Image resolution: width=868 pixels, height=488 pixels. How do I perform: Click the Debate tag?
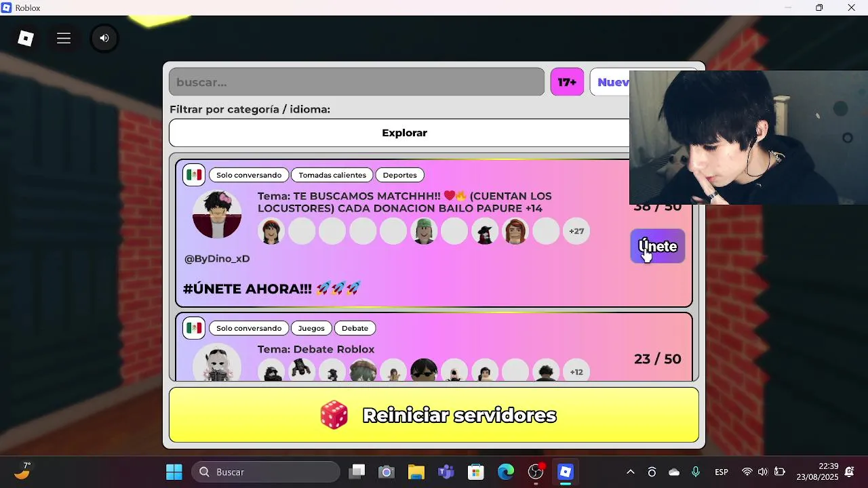(355, 328)
